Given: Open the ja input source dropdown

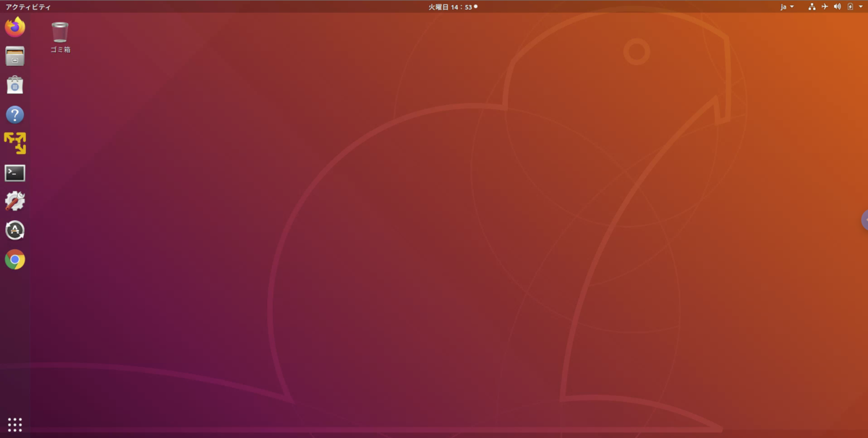Looking at the screenshot, I should (x=787, y=7).
